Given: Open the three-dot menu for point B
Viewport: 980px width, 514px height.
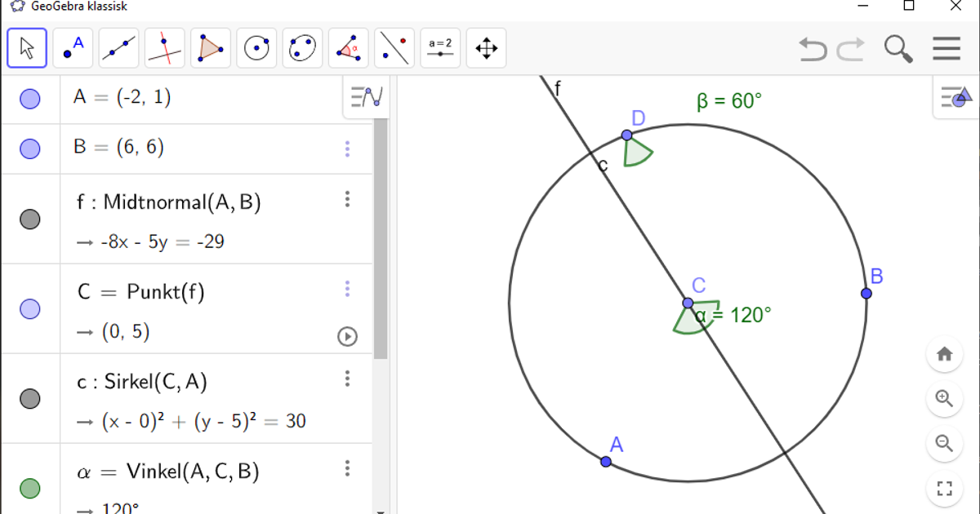Looking at the screenshot, I should pos(347,148).
